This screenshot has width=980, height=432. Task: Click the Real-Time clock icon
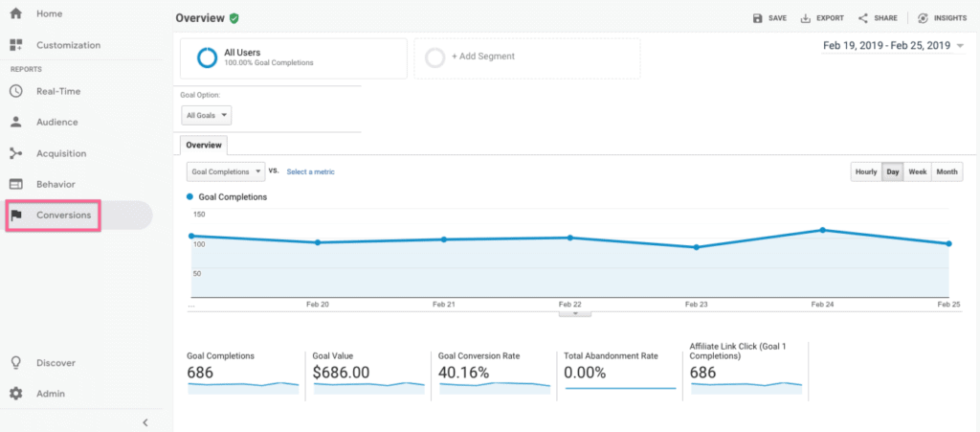click(x=15, y=91)
